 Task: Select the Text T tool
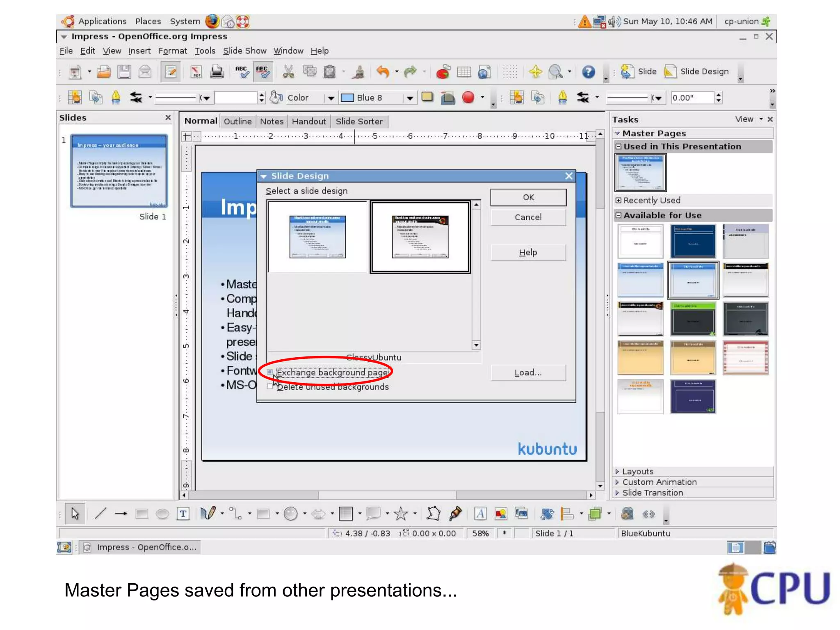(x=183, y=514)
